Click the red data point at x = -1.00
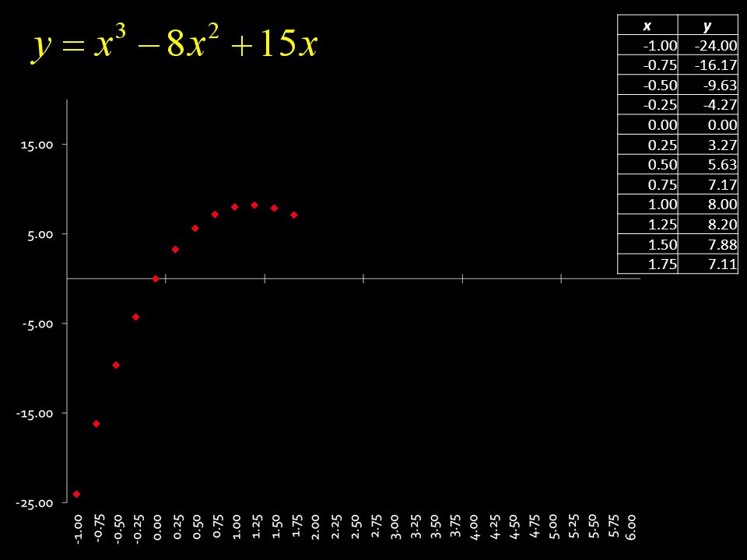 [76, 495]
